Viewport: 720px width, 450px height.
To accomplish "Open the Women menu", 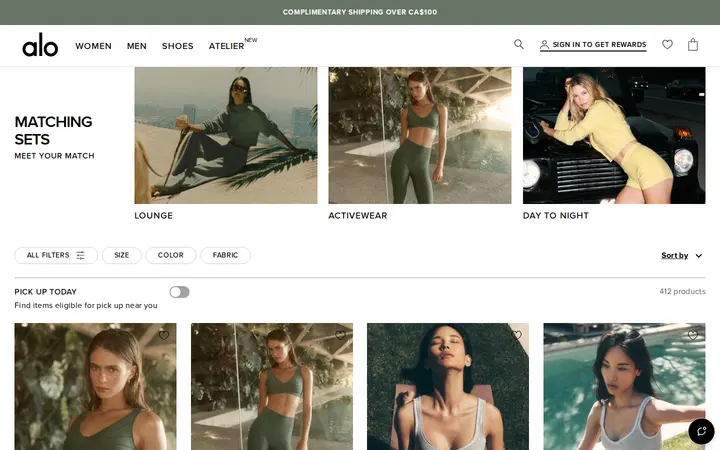I will point(94,46).
